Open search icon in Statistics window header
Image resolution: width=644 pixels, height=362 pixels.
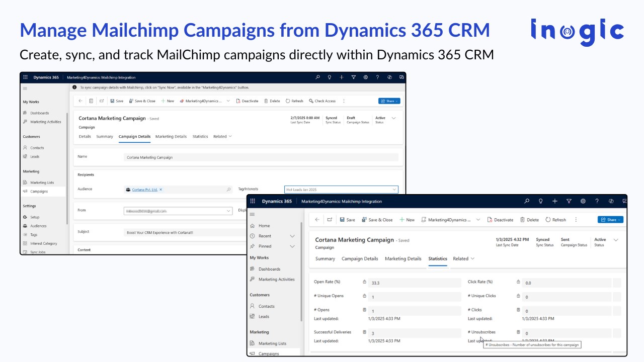[x=527, y=201]
